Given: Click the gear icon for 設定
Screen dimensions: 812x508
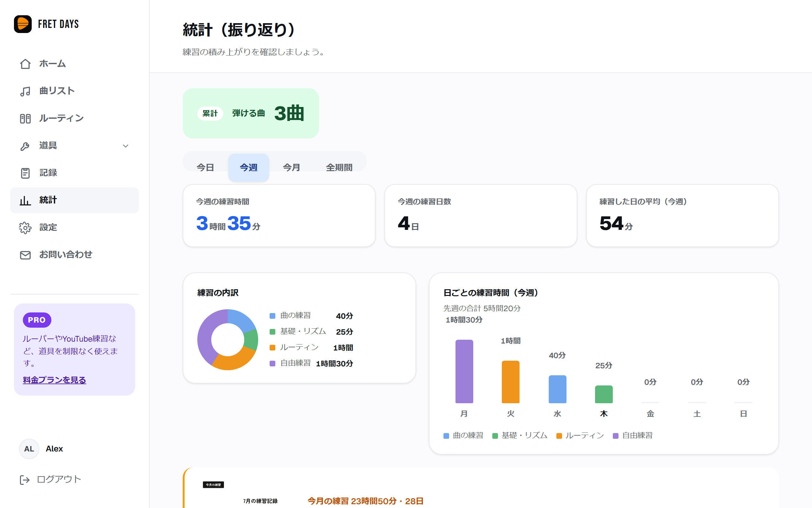Looking at the screenshot, I should click(x=25, y=228).
